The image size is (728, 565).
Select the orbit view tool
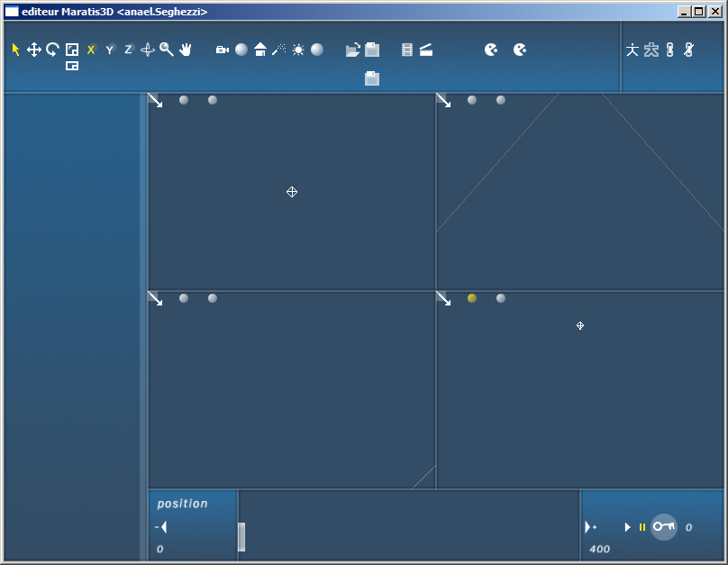[148, 50]
